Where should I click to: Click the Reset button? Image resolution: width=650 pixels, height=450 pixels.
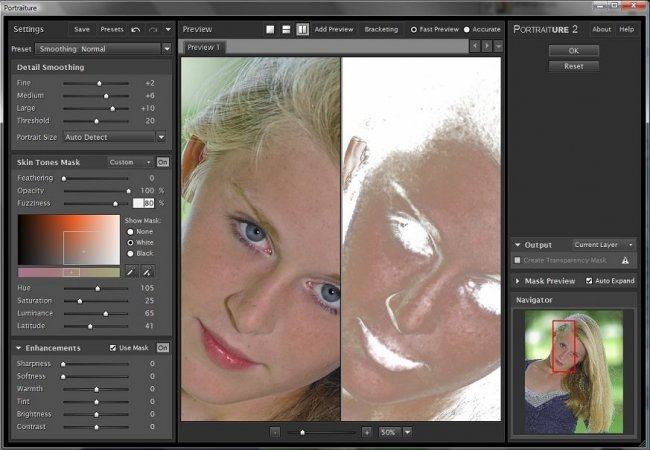[x=574, y=66]
